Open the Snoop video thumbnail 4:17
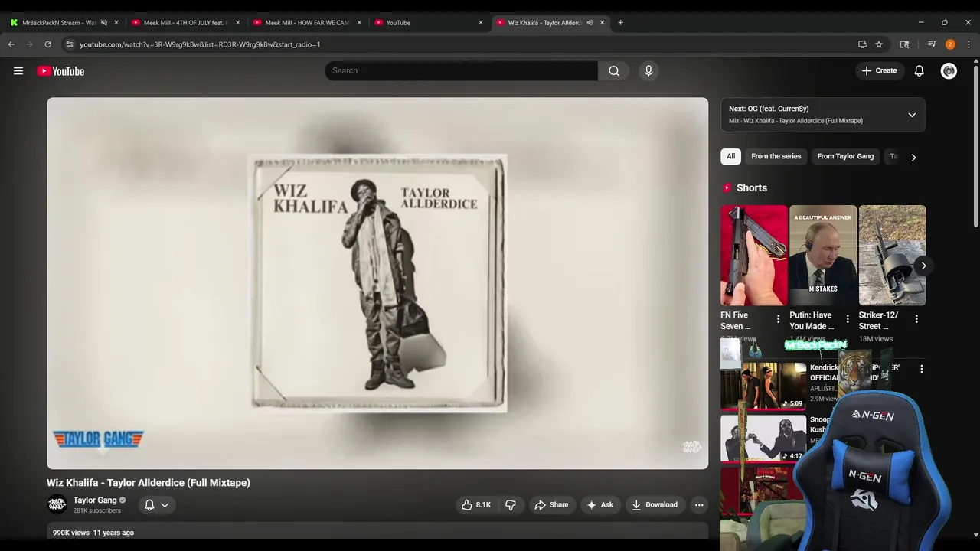The image size is (980, 551). pyautogui.click(x=763, y=439)
